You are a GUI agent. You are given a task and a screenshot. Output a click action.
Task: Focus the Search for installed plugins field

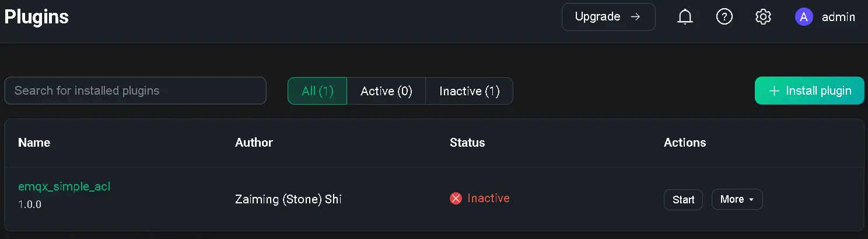click(x=135, y=91)
